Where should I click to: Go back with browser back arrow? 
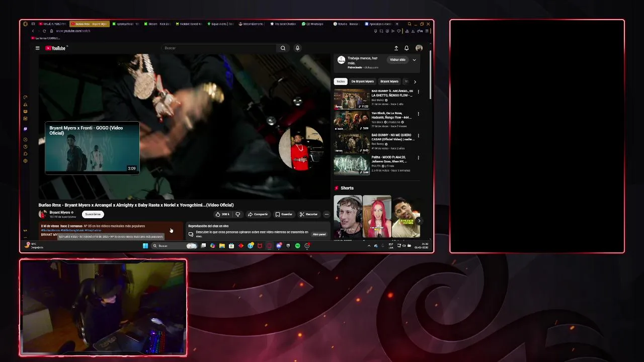tap(33, 31)
